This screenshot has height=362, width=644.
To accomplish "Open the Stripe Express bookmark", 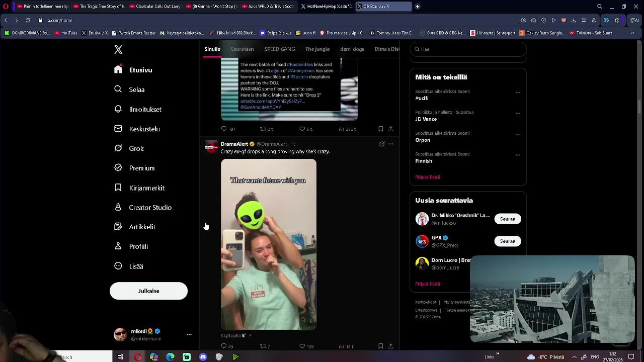I will 276,33.
